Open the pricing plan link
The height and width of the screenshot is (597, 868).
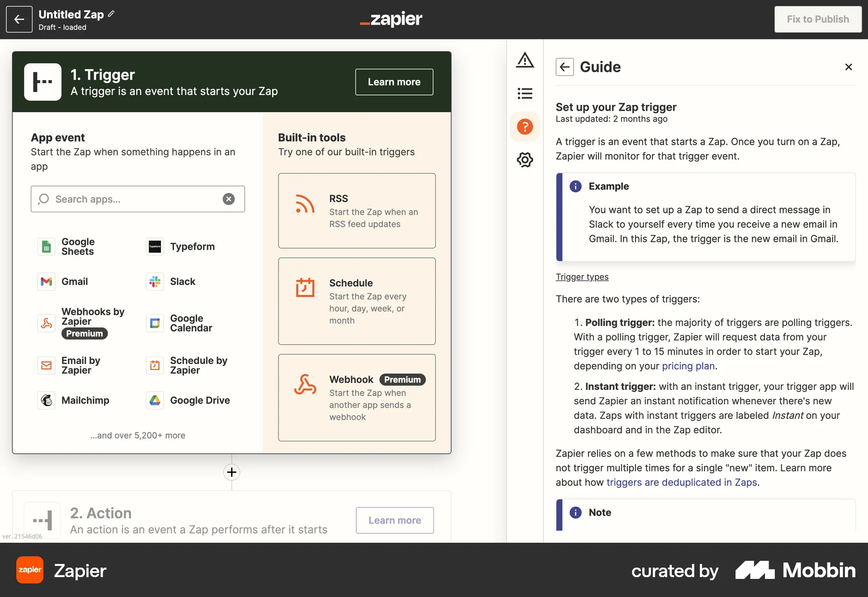pos(688,366)
